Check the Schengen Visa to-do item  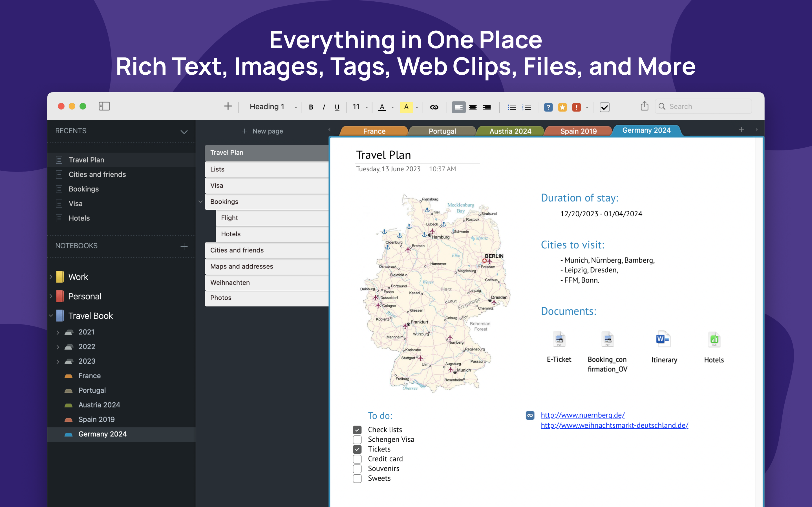[x=357, y=439]
